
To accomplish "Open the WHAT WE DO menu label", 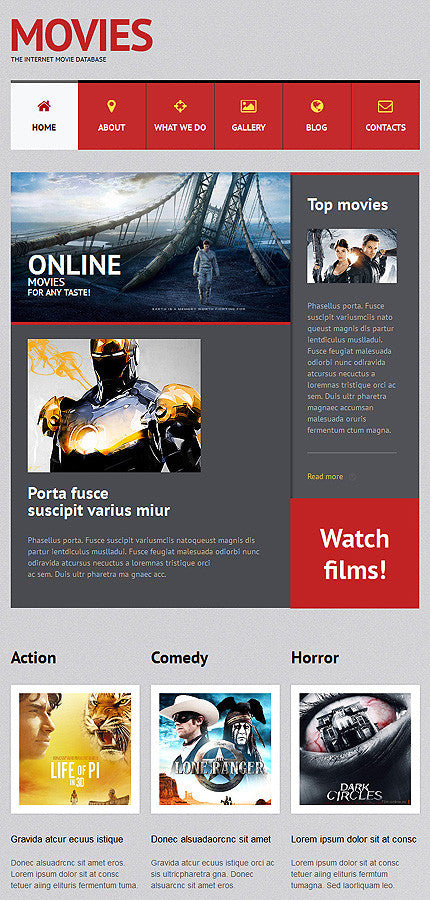I will (180, 127).
